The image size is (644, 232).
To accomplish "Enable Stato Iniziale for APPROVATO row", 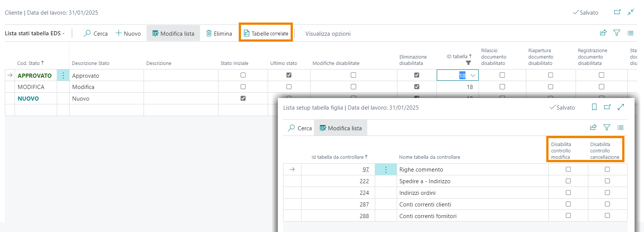I will tap(243, 75).
